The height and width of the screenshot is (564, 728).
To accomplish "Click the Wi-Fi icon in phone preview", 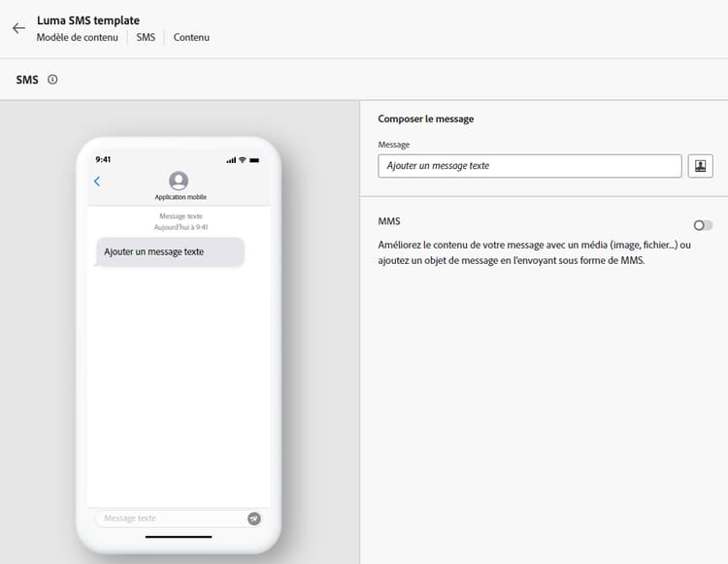I will coord(243,160).
